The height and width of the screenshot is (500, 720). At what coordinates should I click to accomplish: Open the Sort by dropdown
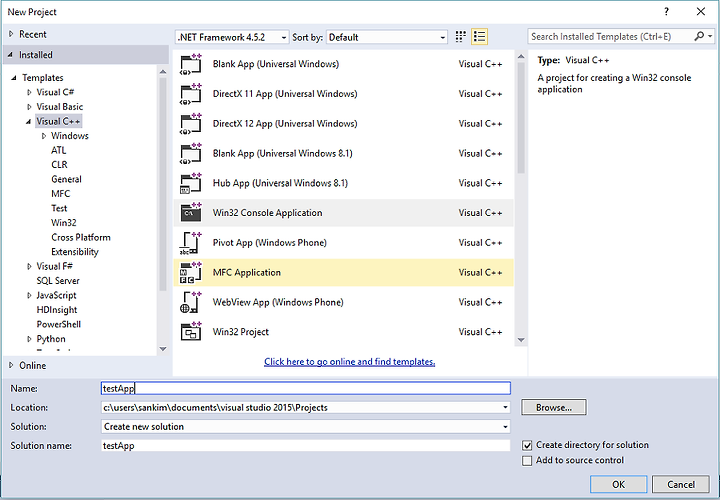[x=387, y=37]
